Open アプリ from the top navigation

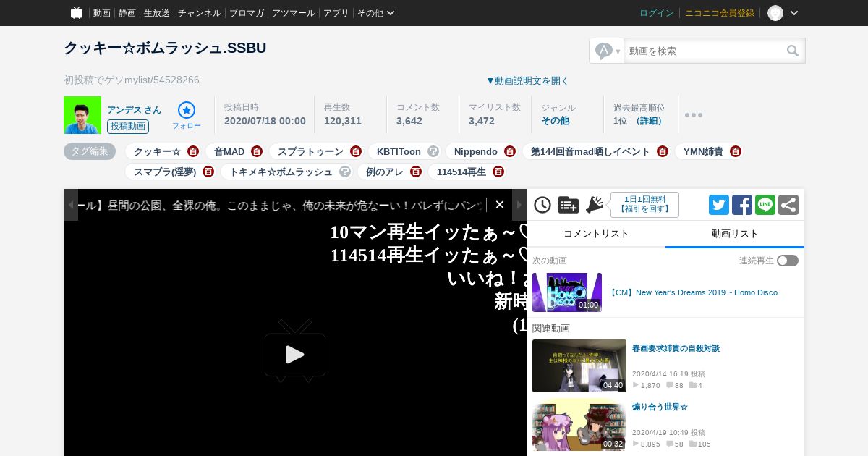coord(336,13)
